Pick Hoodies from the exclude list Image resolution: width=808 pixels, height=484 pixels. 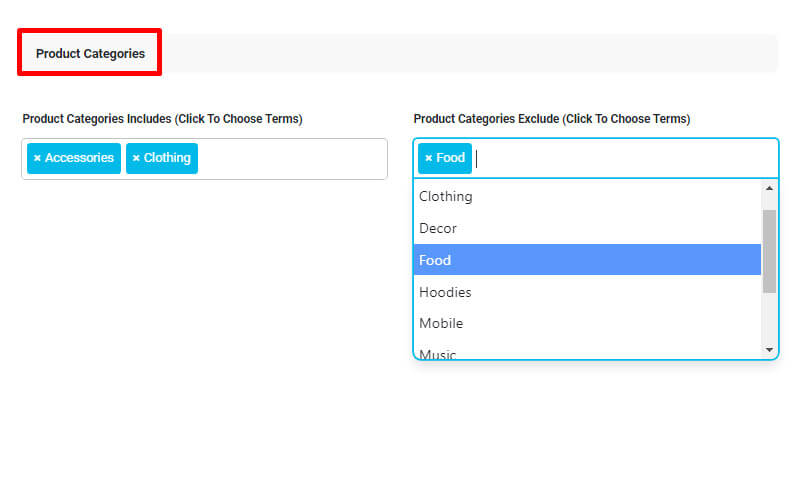click(587, 292)
